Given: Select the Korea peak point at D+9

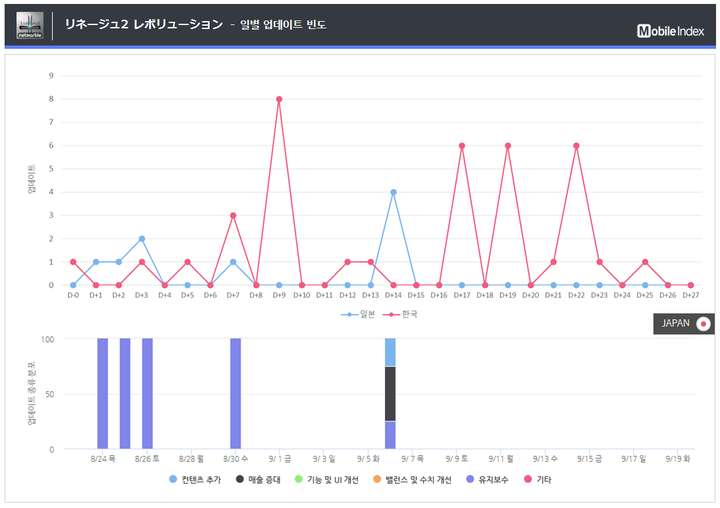Looking at the screenshot, I should 279,99.
